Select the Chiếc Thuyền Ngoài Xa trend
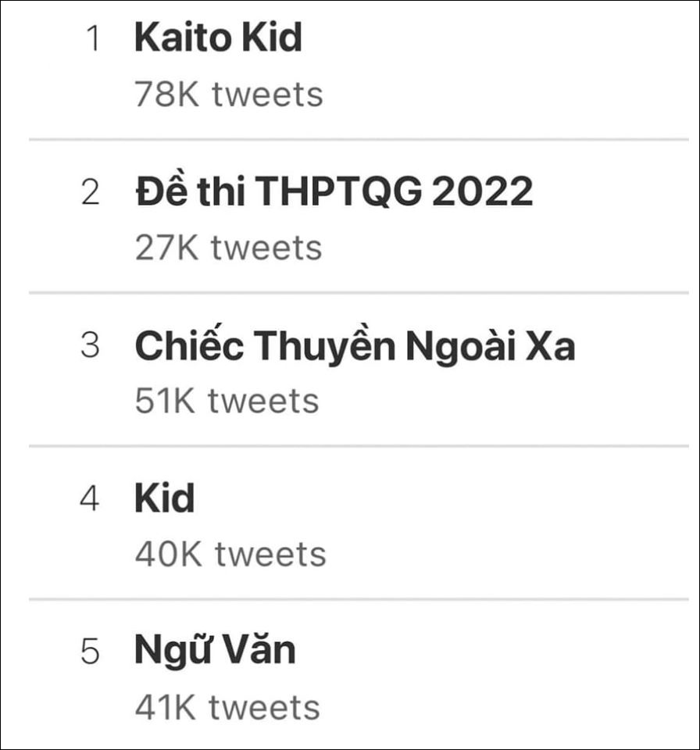 [355, 345]
